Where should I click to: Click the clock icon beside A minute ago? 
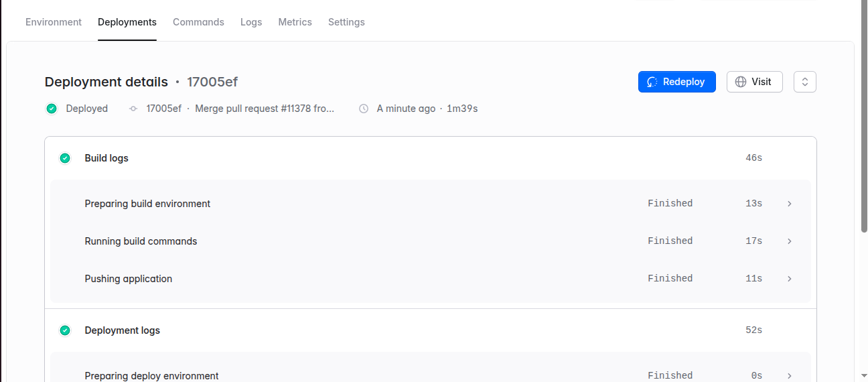(364, 109)
